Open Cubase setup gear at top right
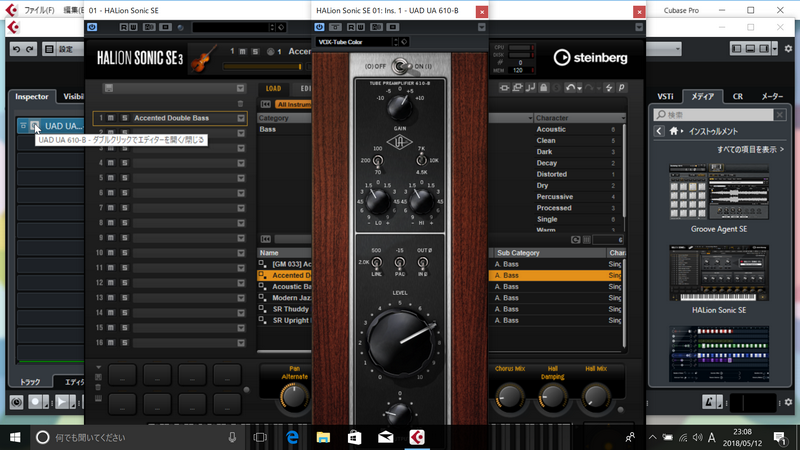 point(788,48)
